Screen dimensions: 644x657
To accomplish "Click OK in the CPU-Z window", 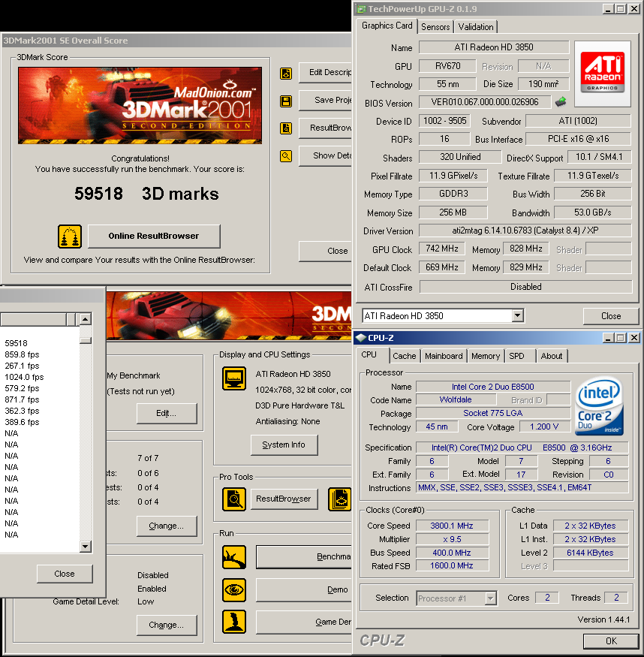I will pyautogui.click(x=611, y=640).
